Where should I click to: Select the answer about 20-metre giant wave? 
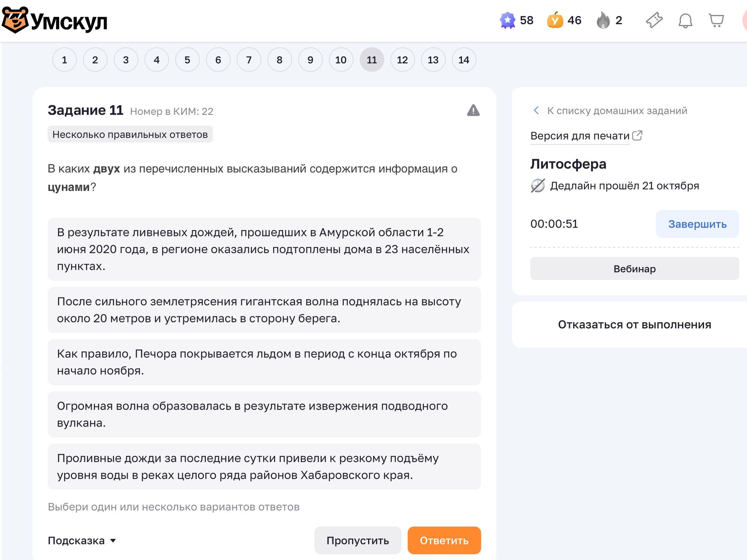point(264,310)
